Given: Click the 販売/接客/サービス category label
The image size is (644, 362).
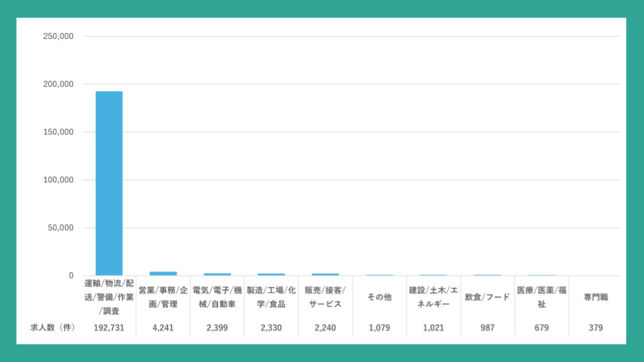Looking at the screenshot, I should click(325, 297).
